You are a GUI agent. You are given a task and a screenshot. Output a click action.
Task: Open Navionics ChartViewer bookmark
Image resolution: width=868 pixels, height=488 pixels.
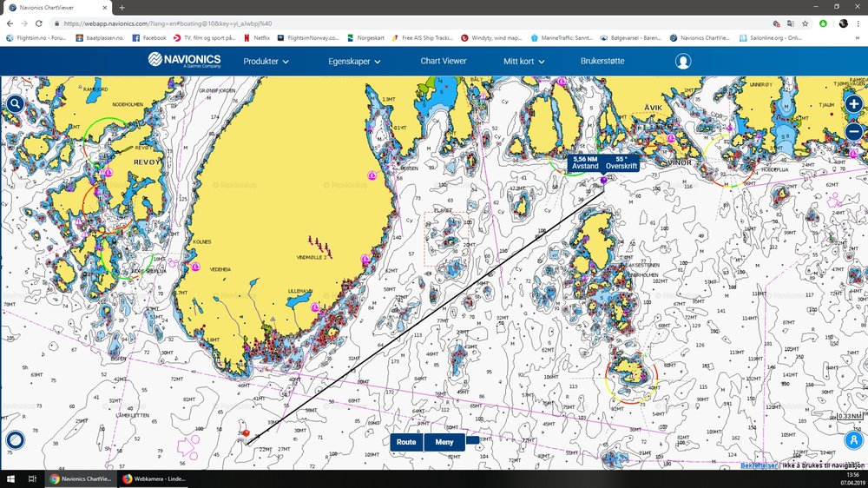tap(700, 38)
